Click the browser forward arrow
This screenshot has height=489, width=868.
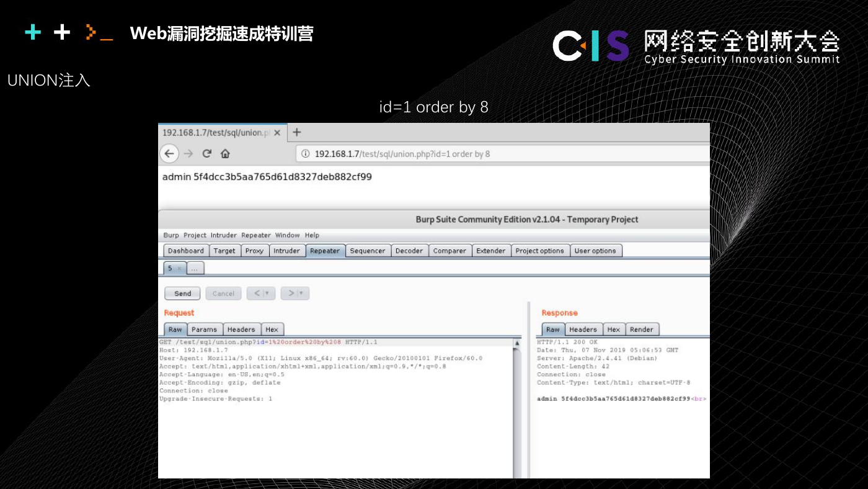188,153
